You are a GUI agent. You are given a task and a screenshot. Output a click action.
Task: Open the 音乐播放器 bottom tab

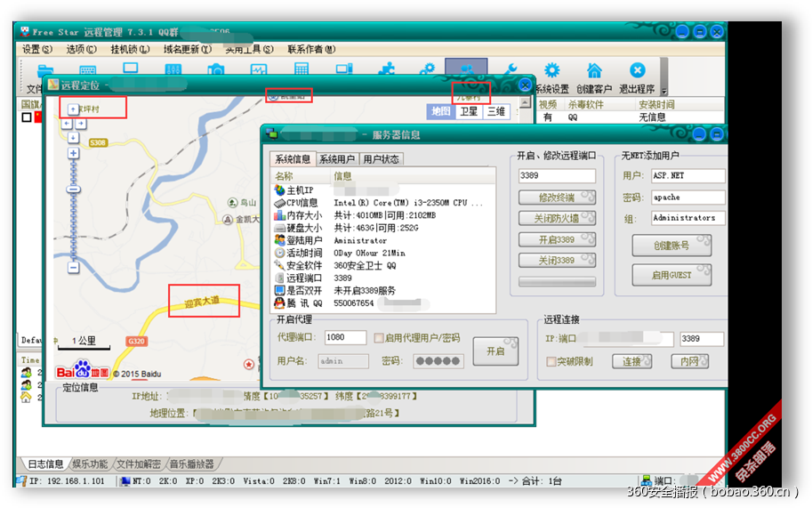[x=191, y=464]
